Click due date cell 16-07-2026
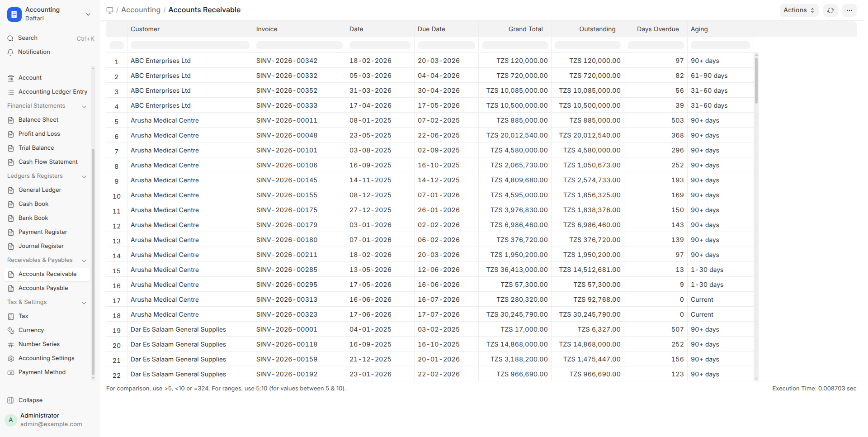Image resolution: width=868 pixels, height=437 pixels. pyautogui.click(x=446, y=299)
